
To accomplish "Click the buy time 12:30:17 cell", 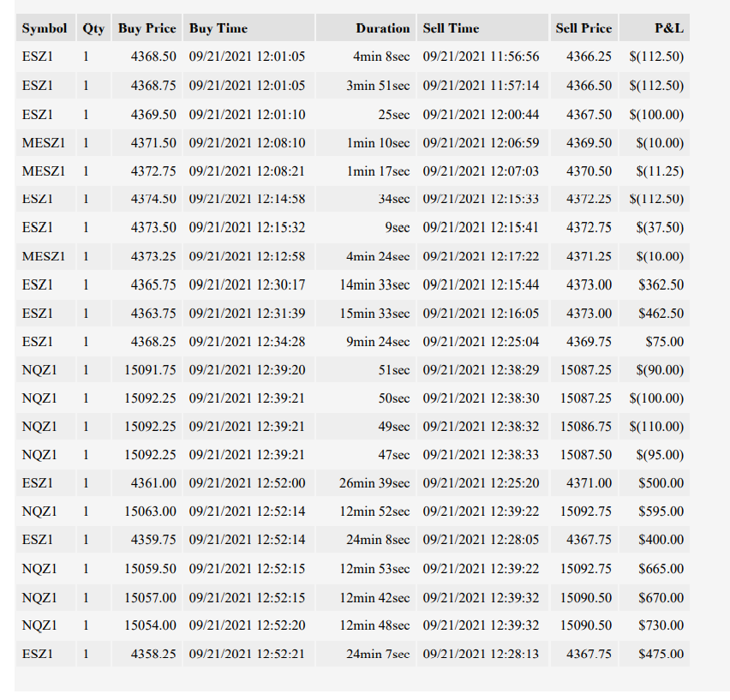I will point(249,284).
